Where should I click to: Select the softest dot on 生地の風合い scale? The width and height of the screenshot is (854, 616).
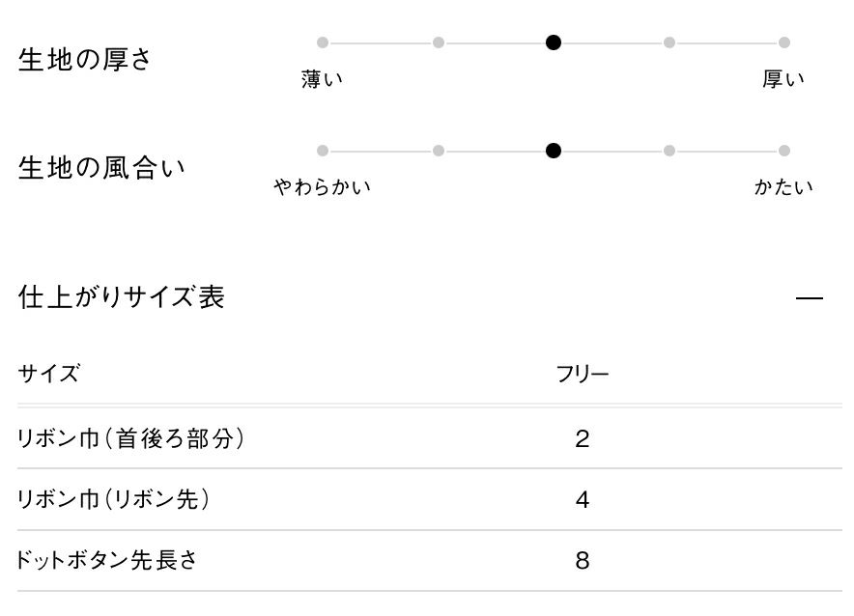(323, 151)
